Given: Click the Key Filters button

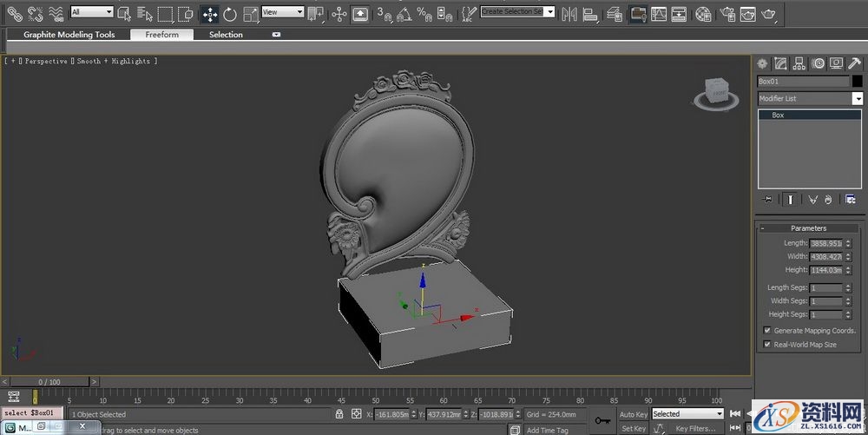Looking at the screenshot, I should click(694, 428).
